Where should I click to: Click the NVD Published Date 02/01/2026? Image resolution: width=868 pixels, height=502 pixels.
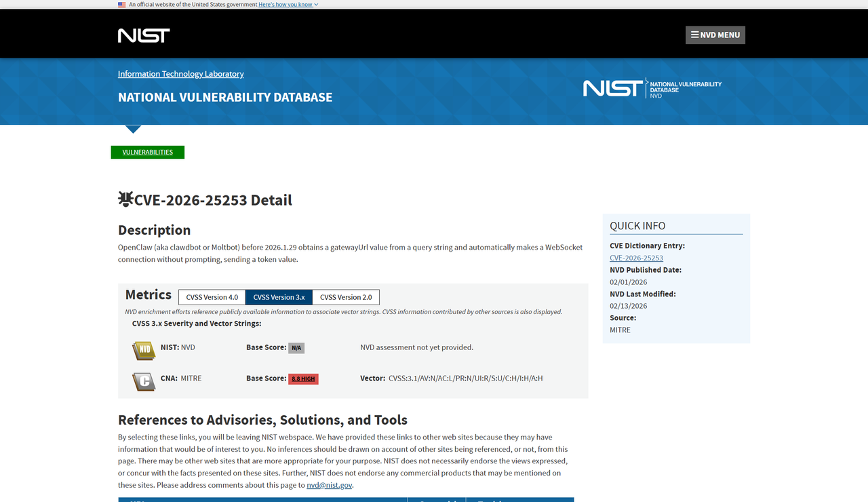629,282
